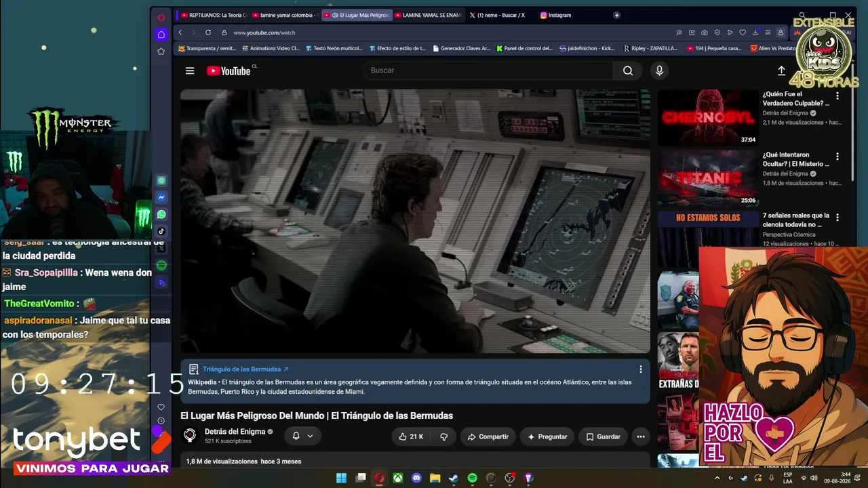The width and height of the screenshot is (868, 488).
Task: Click the Bermuda Triangle video player
Action: click(415, 221)
